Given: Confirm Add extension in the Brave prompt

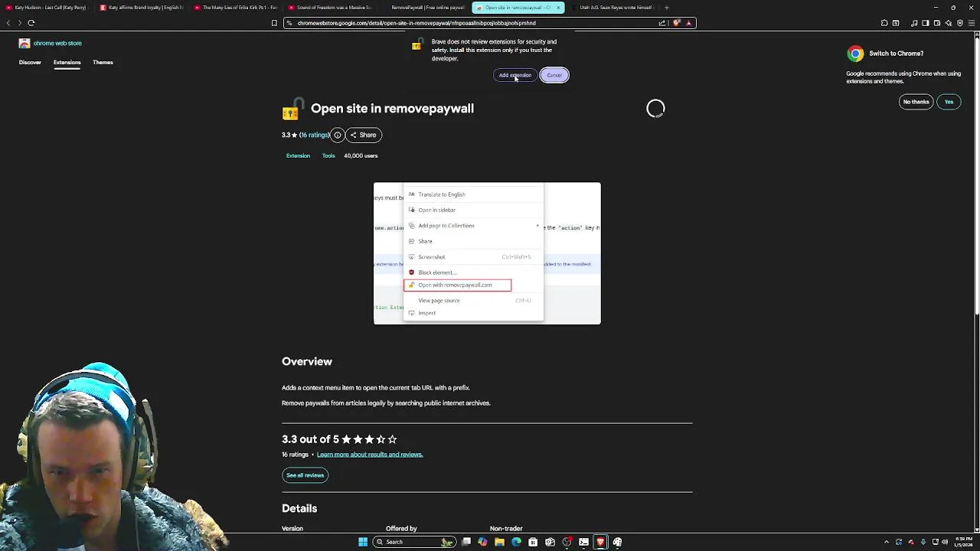Looking at the screenshot, I should click(x=515, y=75).
